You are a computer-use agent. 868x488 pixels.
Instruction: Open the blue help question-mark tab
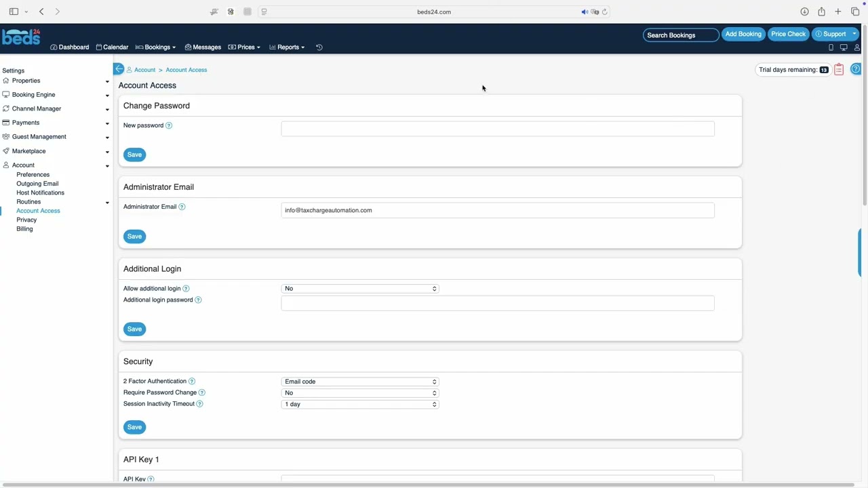coord(856,69)
